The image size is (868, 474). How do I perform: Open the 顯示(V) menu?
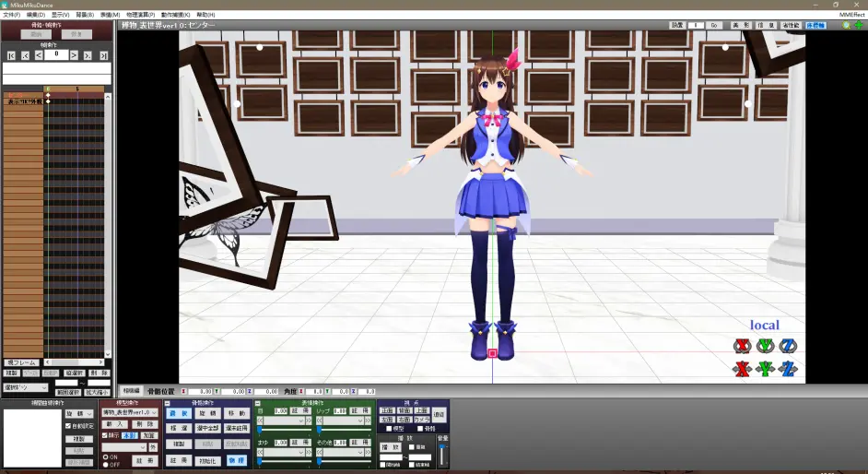60,15
